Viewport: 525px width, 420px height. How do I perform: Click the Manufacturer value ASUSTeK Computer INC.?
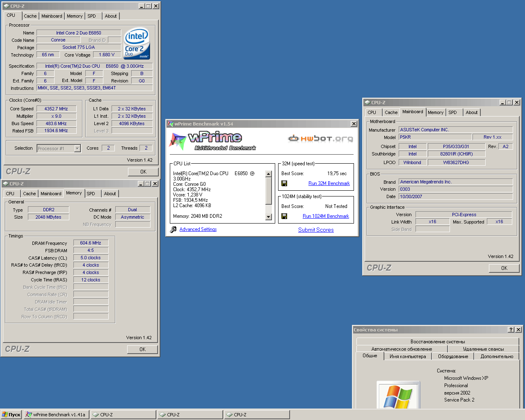(x=456, y=130)
